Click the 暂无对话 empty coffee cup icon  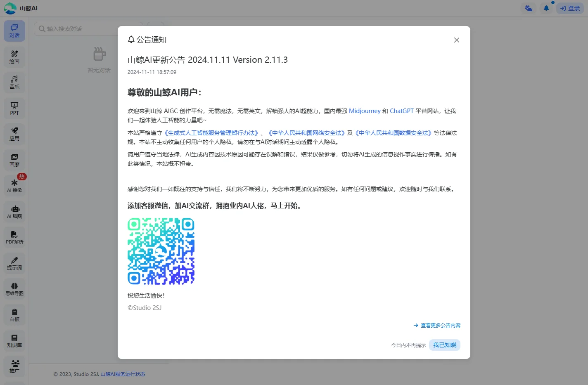pos(99,54)
